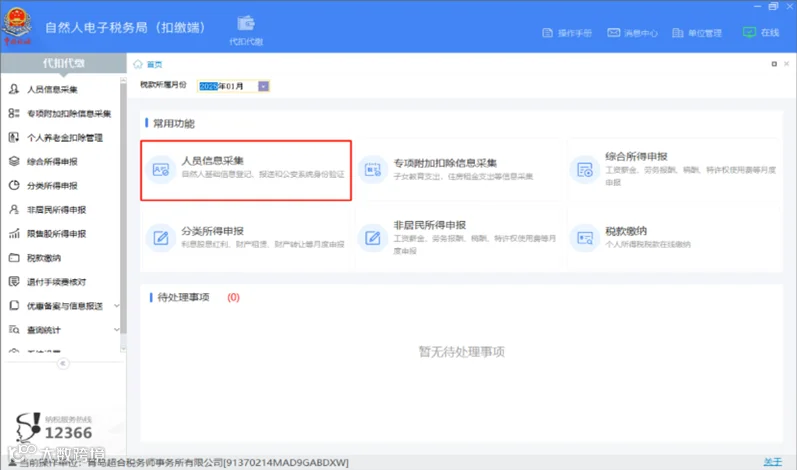Click the 12366 hotline number
Screen dimensions: 797x470
pos(68,433)
